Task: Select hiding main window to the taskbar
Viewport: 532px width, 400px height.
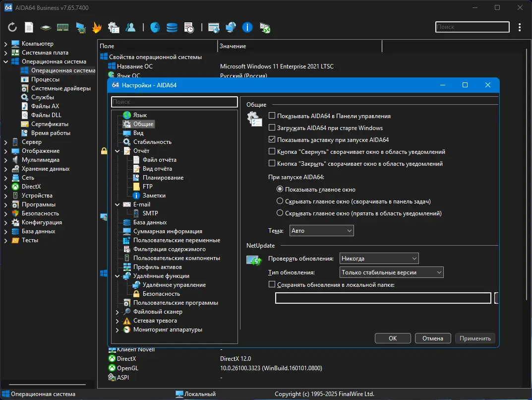Action: coord(280,201)
